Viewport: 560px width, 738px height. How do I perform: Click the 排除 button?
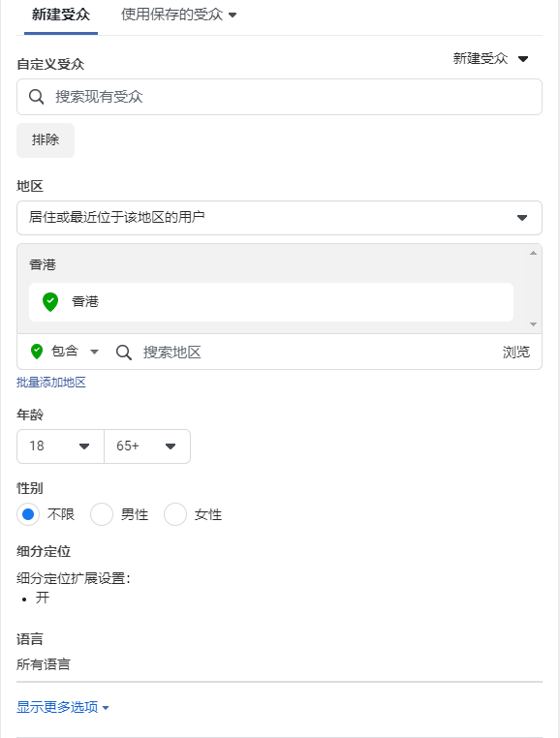46,140
